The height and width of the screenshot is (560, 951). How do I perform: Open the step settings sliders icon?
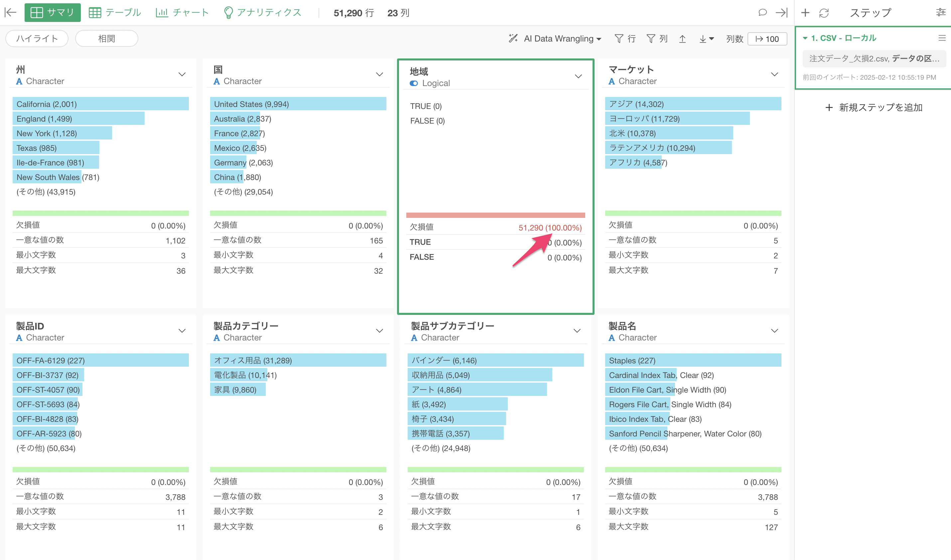941,12
